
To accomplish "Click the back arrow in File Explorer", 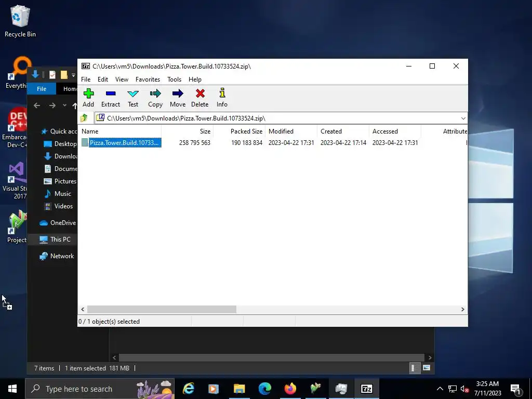I will click(37, 105).
